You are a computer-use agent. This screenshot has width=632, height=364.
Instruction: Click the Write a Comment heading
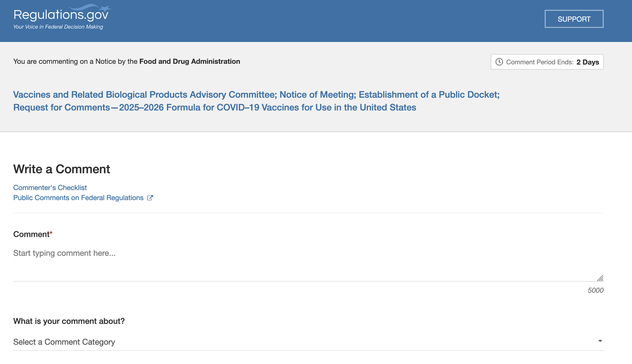61,169
